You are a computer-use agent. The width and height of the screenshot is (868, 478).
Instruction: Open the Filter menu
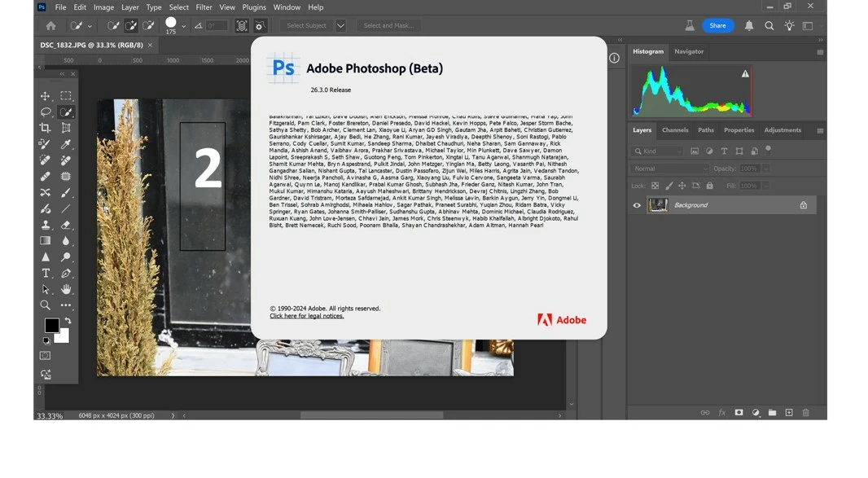point(204,7)
